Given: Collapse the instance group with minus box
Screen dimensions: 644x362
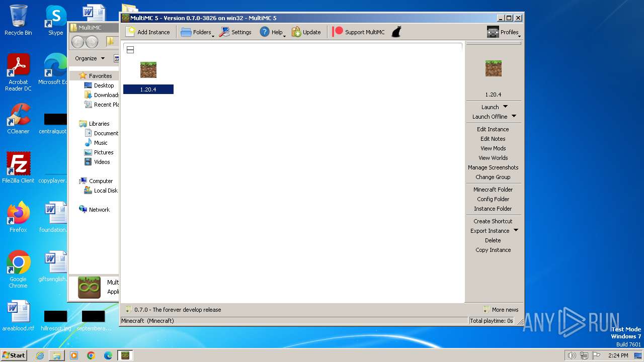Looking at the screenshot, I should point(130,50).
